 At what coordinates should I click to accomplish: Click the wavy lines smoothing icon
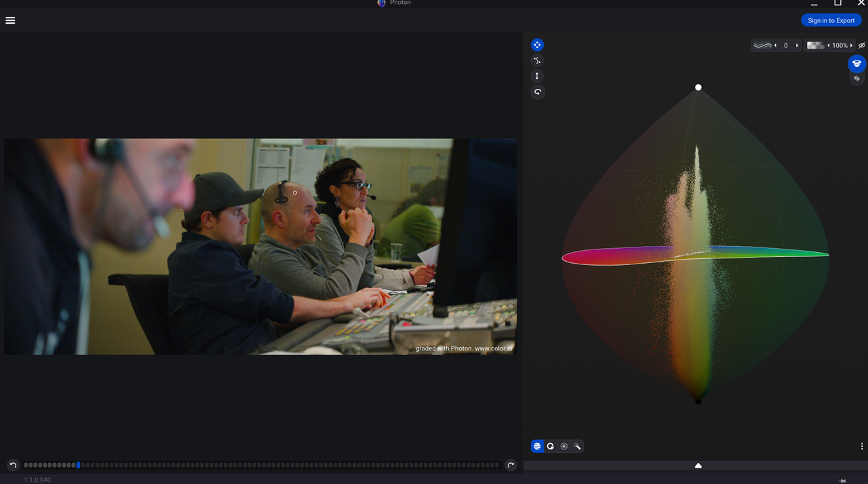pyautogui.click(x=763, y=45)
